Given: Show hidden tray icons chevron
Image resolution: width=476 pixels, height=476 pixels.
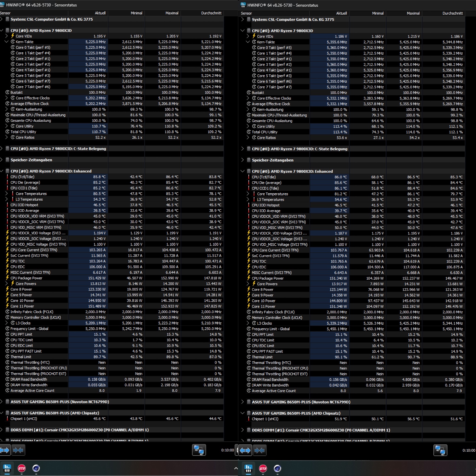Looking at the screenshot, I should pyautogui.click(x=236, y=468).
